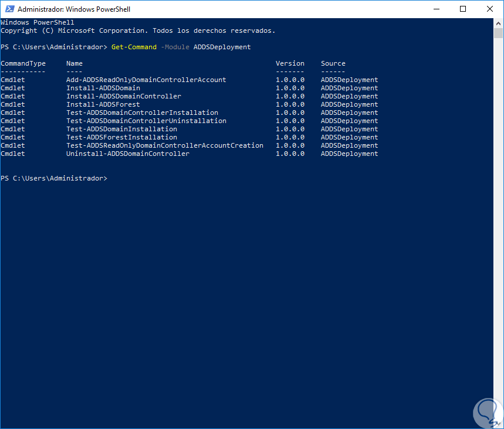The image size is (504, 429).
Task: Click Test-ADDSForestInstallation cmdlet name
Action: (121, 137)
